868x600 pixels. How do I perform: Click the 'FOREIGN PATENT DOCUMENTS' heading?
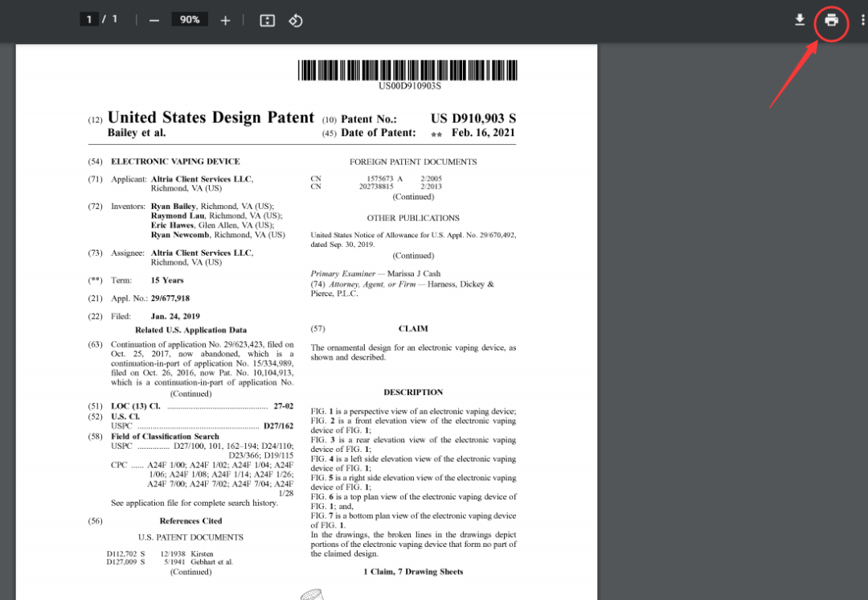413,162
